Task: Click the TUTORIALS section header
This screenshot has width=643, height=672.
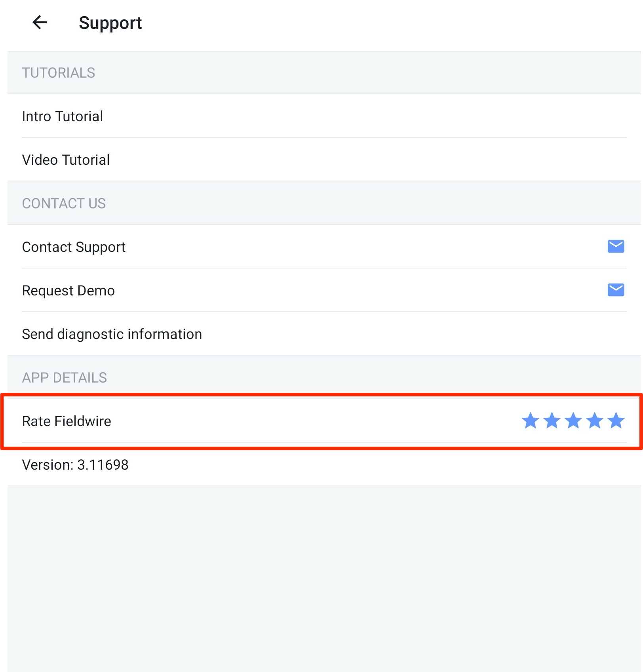Action: click(x=59, y=73)
